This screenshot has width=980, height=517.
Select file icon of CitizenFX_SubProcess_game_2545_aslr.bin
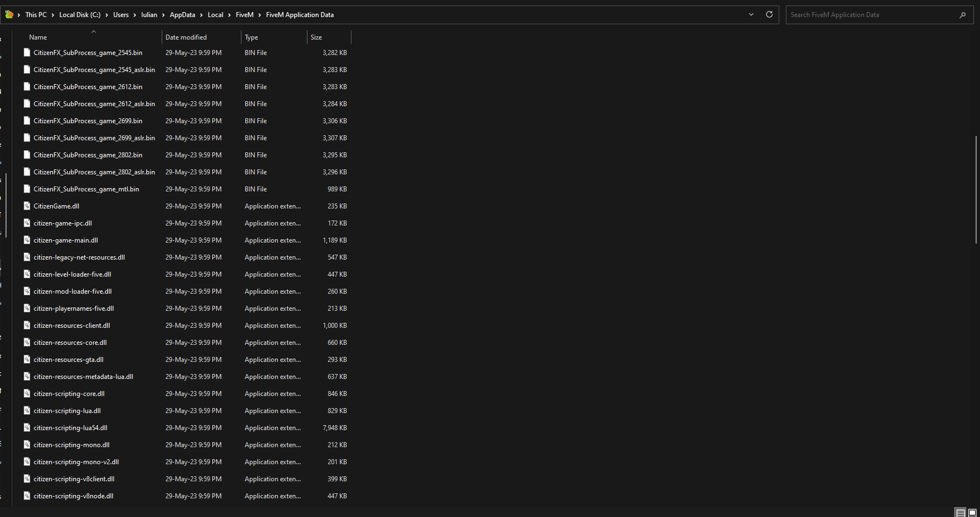pyautogui.click(x=27, y=70)
